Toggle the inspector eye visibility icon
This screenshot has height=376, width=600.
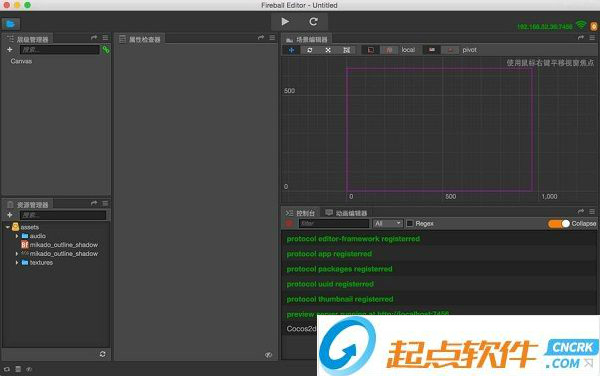click(269, 355)
